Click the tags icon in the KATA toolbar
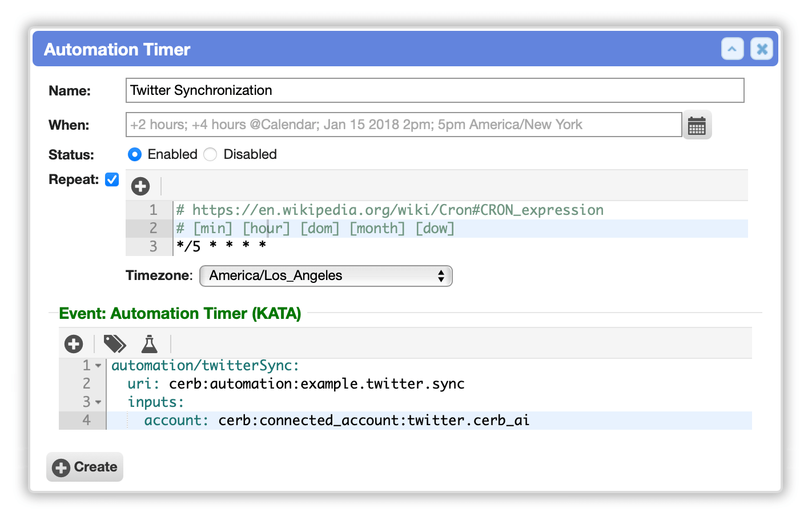 115,344
